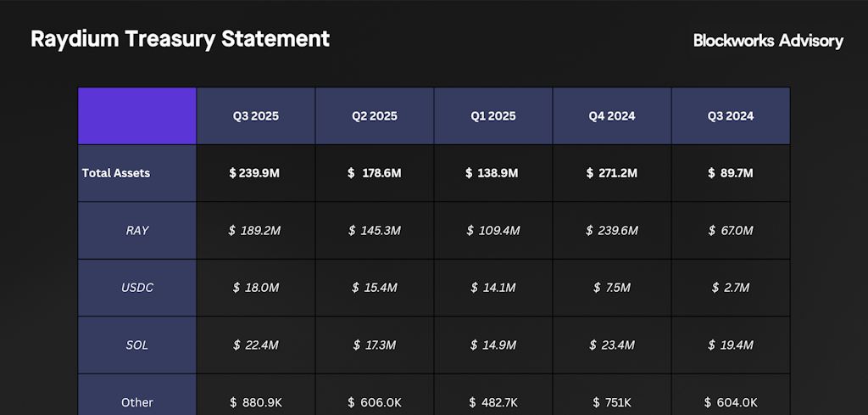This screenshot has height=415, width=868.
Task: Select the Q3 2024 column header
Action: tap(731, 116)
